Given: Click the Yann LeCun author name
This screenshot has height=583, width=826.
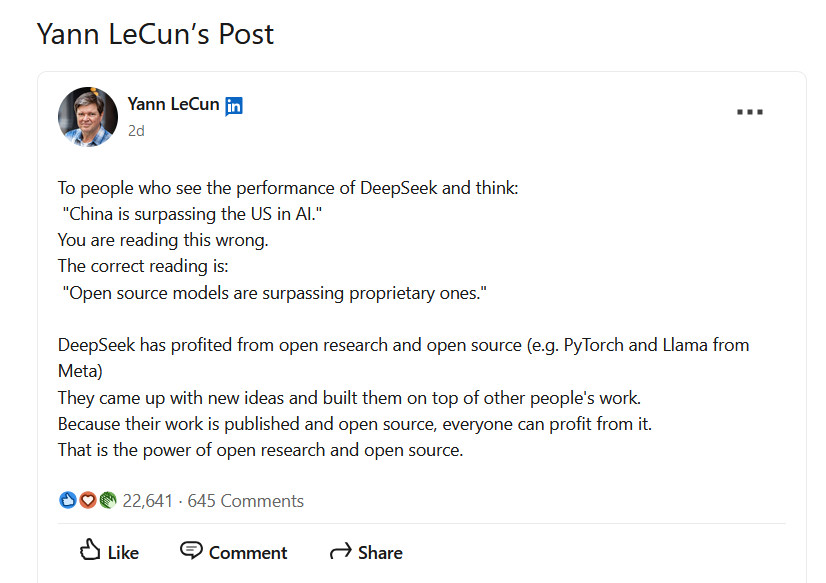Looking at the screenshot, I should coord(173,104).
